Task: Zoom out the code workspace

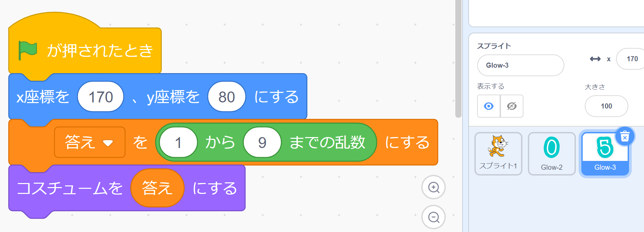Action: [434, 217]
